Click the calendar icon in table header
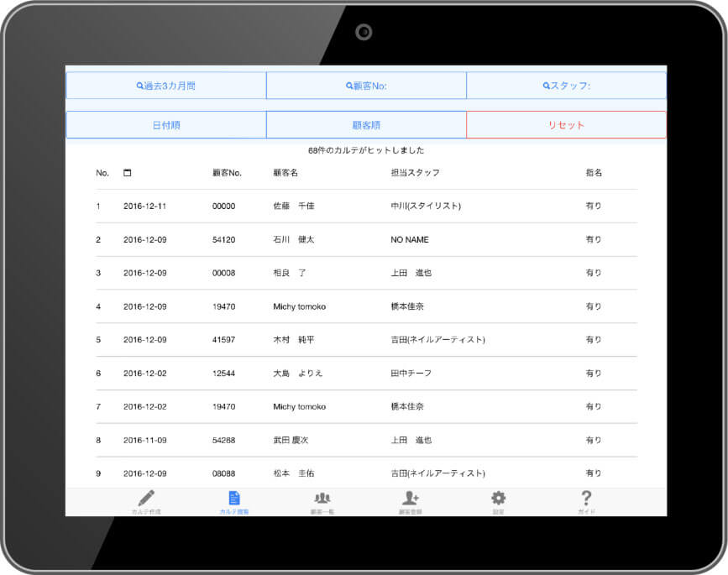 (x=128, y=173)
